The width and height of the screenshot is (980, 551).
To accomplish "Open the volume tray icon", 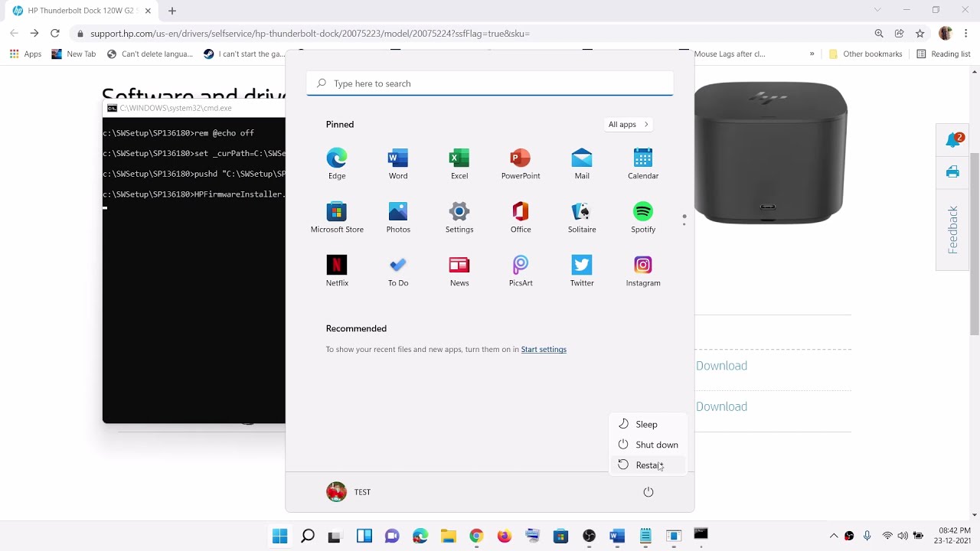I will pyautogui.click(x=903, y=536).
